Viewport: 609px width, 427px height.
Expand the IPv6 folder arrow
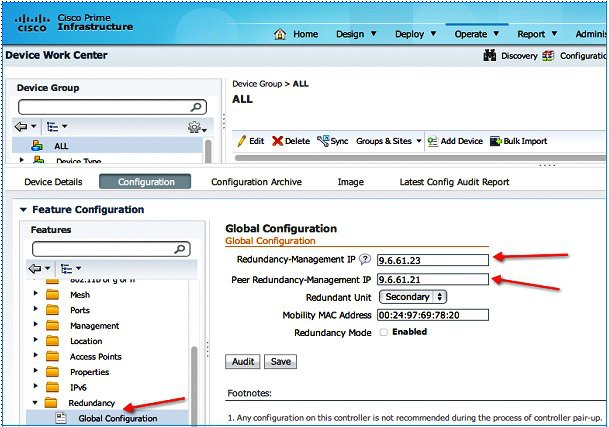[36, 386]
